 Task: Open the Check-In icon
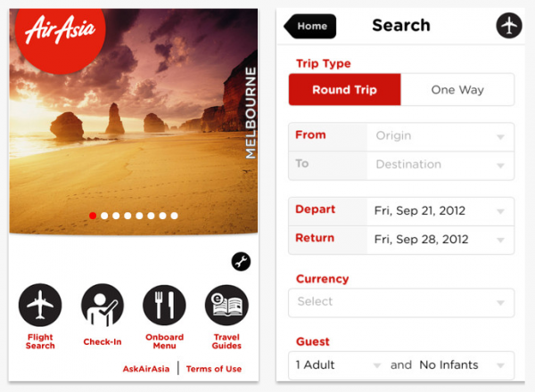pyautogui.click(x=103, y=306)
